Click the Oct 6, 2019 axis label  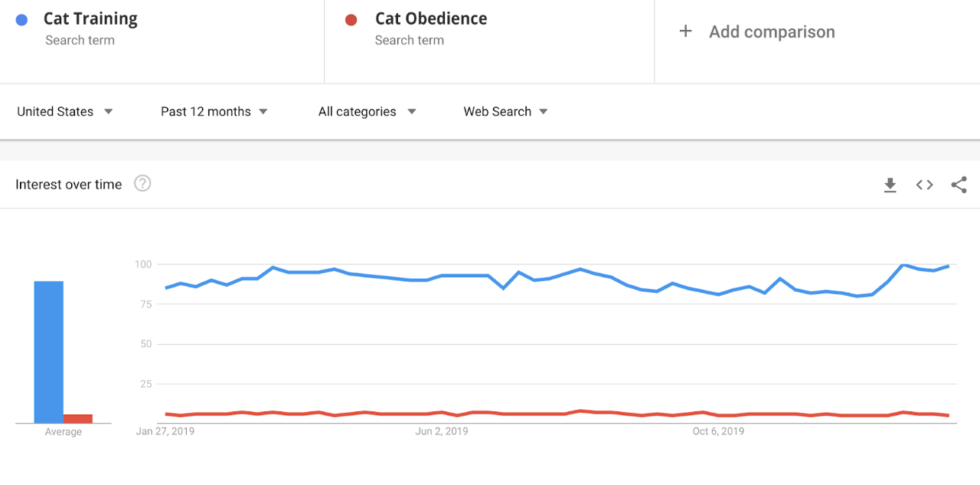pos(718,431)
